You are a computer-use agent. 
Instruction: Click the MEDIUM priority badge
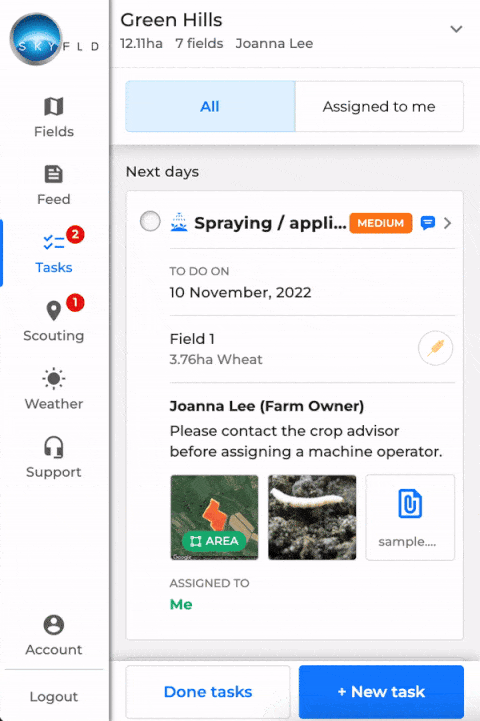(x=381, y=223)
